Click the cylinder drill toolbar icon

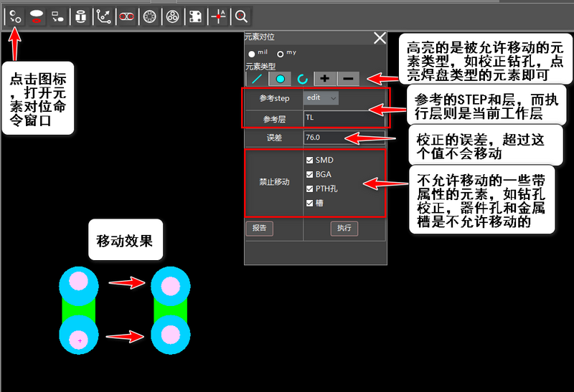pos(81,16)
